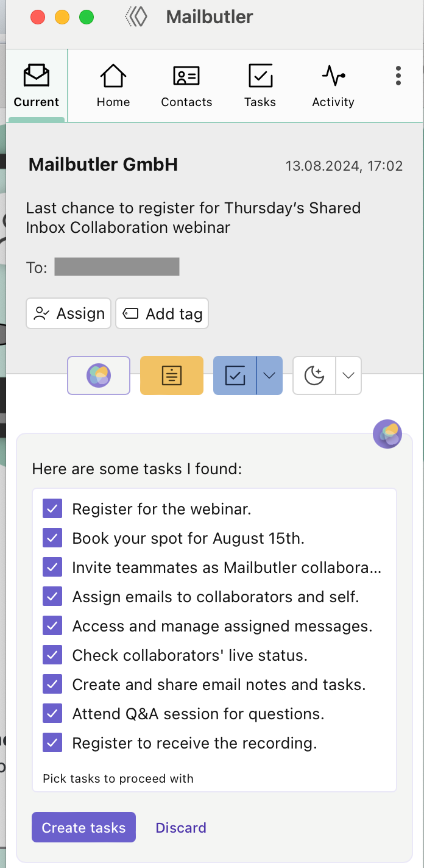Click the date 13.08.2024, 17:02

(x=344, y=166)
